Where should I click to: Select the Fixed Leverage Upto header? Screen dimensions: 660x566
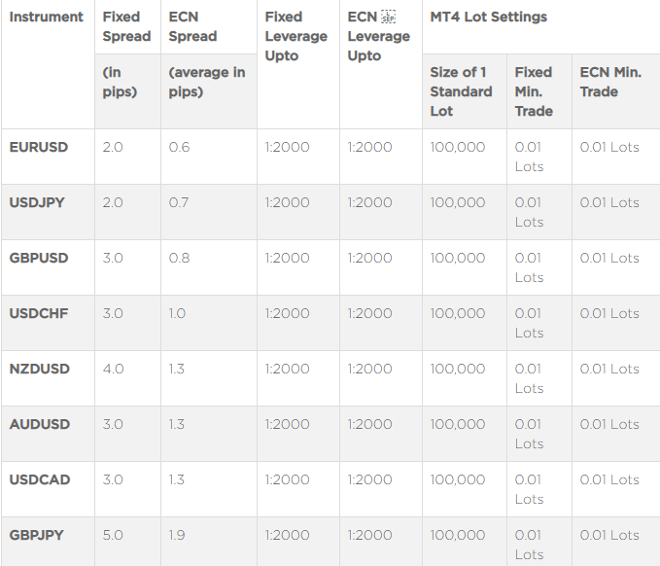tap(296, 36)
